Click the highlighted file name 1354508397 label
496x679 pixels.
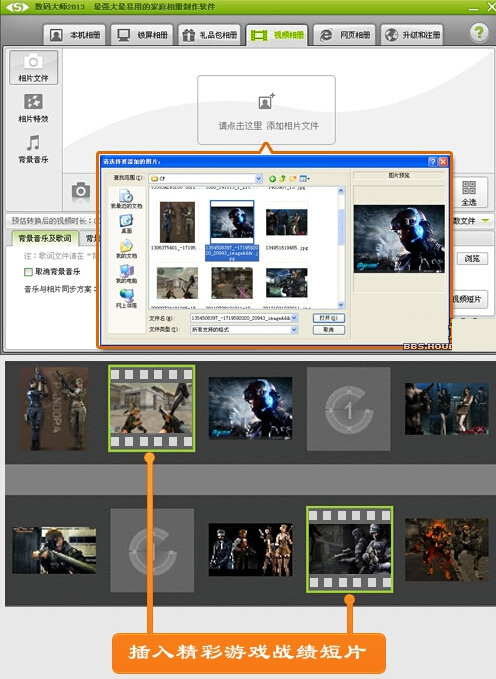pyautogui.click(x=232, y=253)
